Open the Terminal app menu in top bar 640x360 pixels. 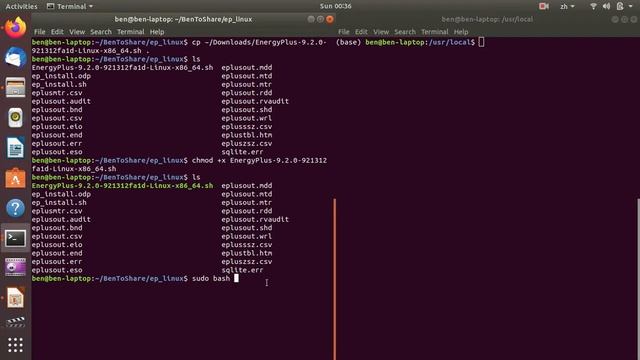(x=70, y=7)
